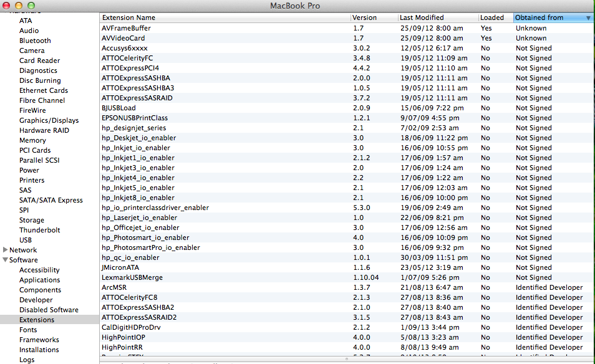This screenshot has width=595, height=364.
Task: Open Parallel SCSI category
Action: pos(39,160)
